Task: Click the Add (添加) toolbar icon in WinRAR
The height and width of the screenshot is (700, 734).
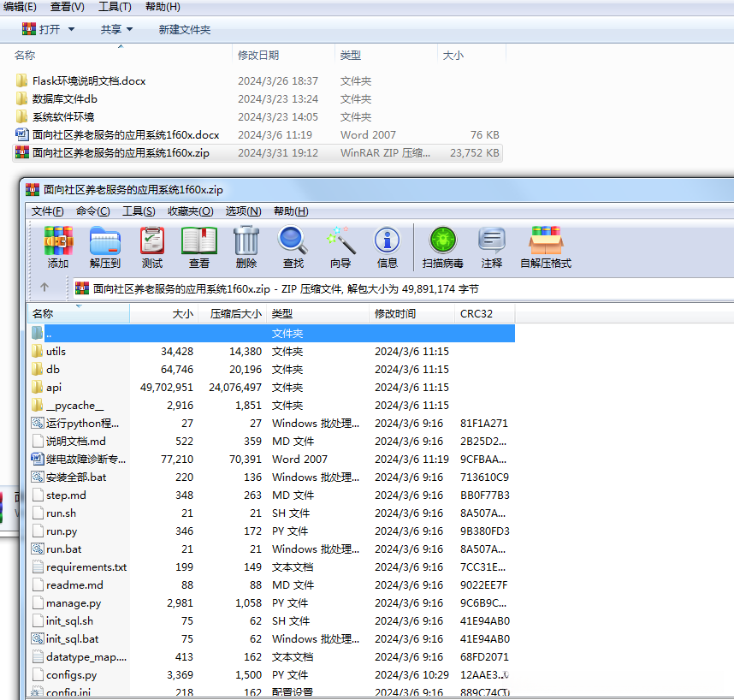Action: [x=58, y=246]
